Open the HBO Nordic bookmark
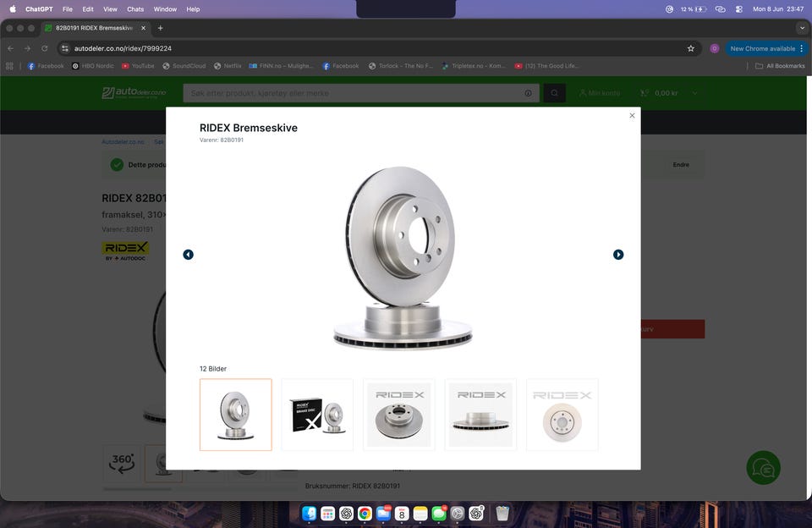812x528 pixels. pyautogui.click(x=93, y=66)
